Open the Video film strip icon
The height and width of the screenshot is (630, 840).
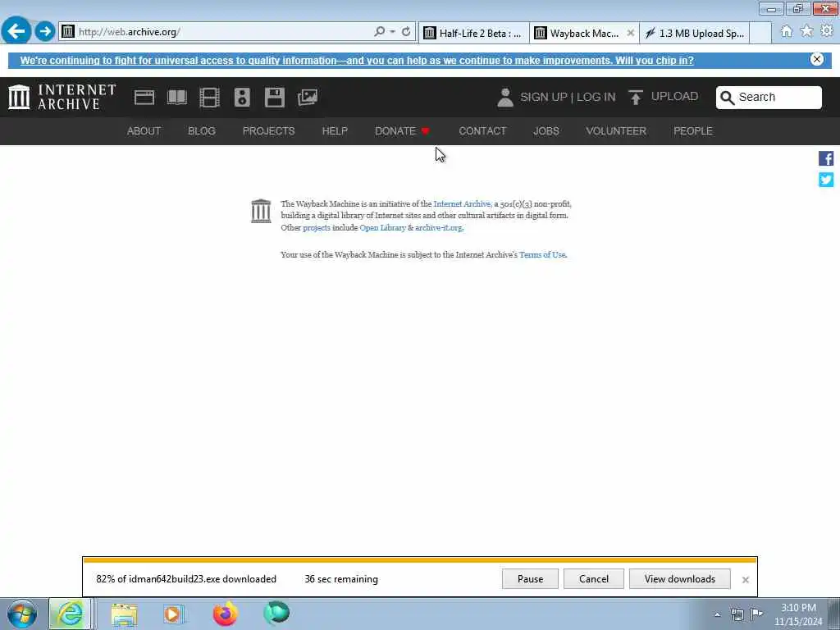pos(209,98)
